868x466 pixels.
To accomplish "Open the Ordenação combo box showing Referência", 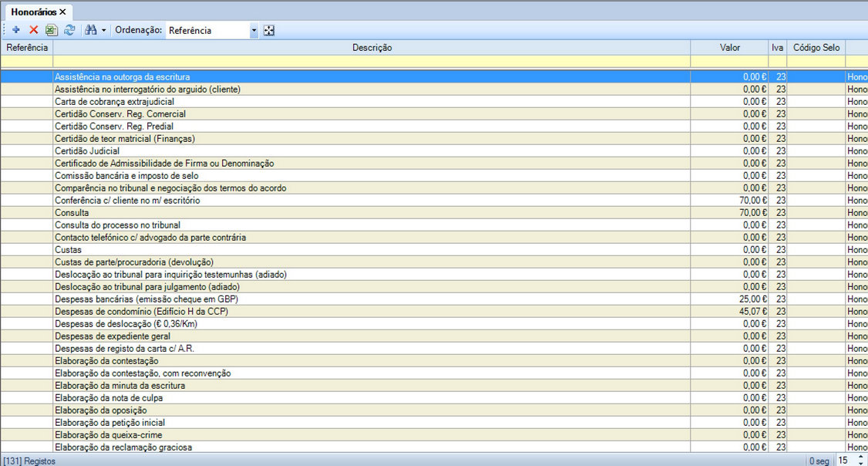I will (x=212, y=31).
